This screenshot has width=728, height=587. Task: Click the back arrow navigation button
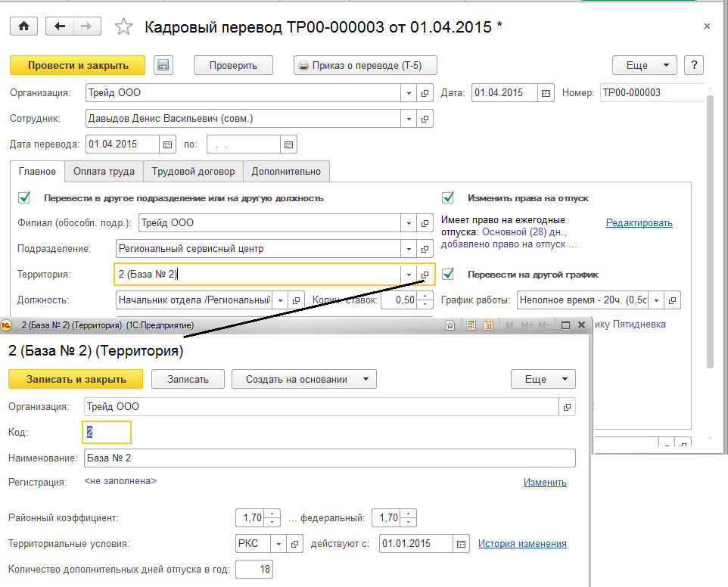[60, 26]
